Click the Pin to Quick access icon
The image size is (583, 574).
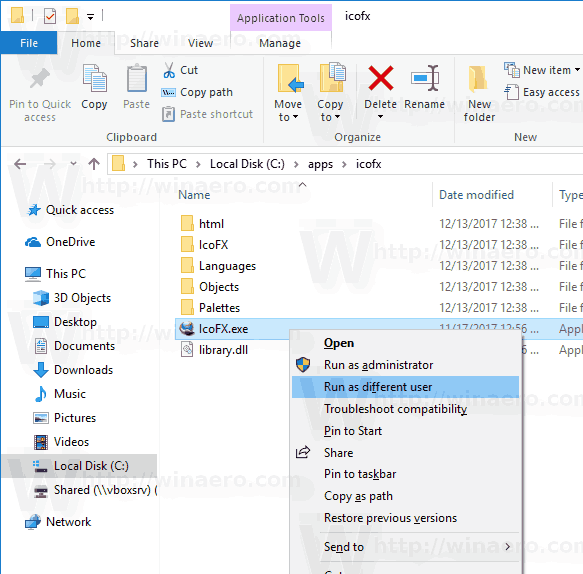(39, 78)
